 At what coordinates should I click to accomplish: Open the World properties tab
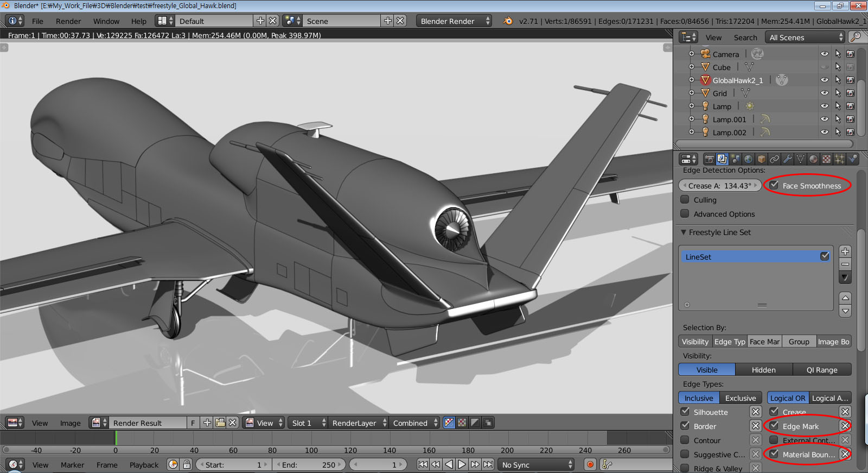(x=748, y=159)
